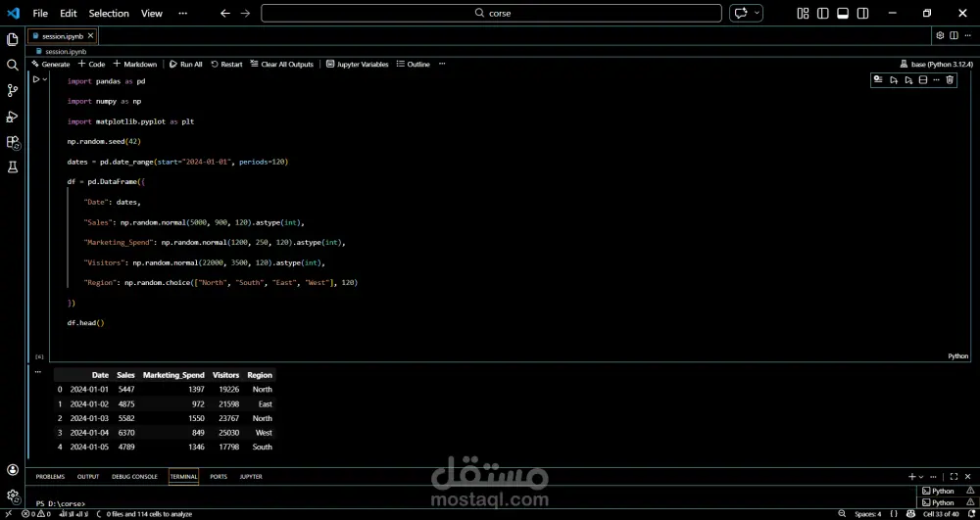
Task: Select kernel base (Python 3.12.4)
Action: (936, 64)
